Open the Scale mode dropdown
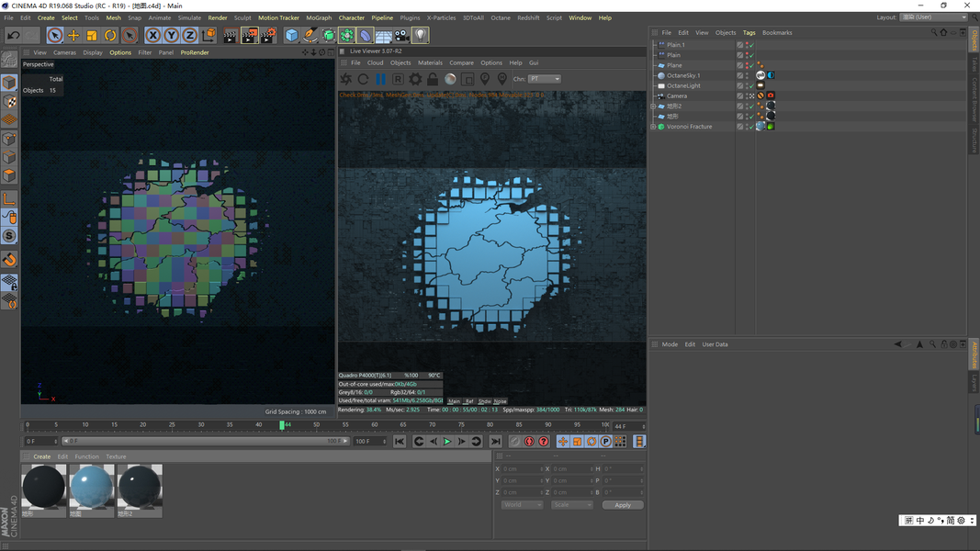The image size is (980, 551). (571, 505)
